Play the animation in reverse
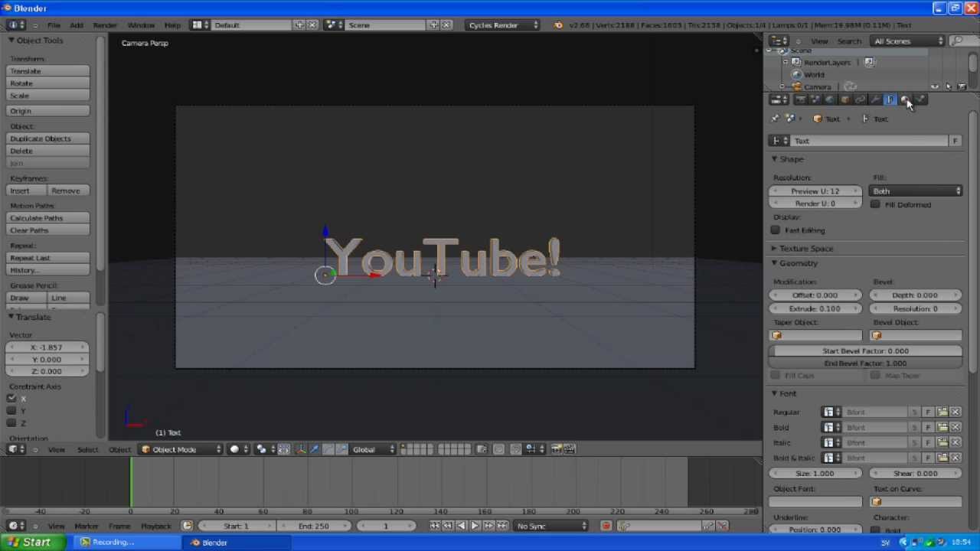 coord(461,526)
